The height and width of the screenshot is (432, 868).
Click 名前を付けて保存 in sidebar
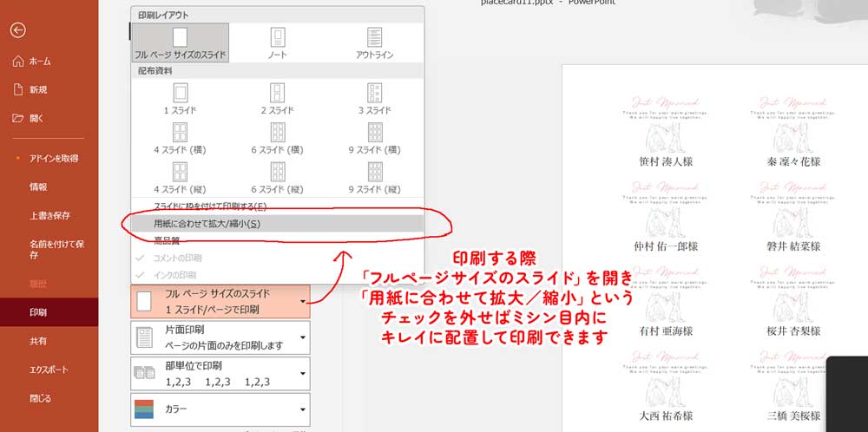pyautogui.click(x=50, y=249)
